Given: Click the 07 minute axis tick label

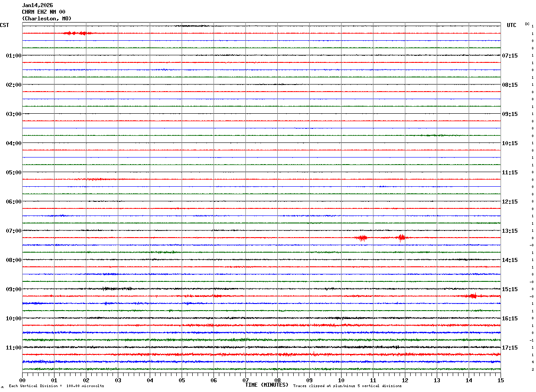Looking at the screenshot, I should [245, 380].
